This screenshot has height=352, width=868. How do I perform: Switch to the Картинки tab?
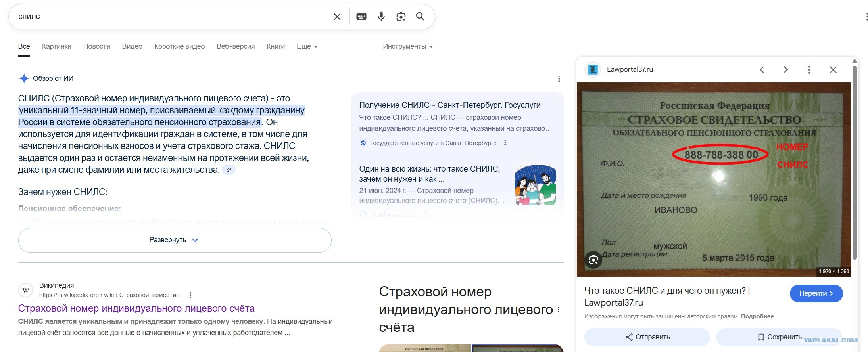click(x=57, y=46)
